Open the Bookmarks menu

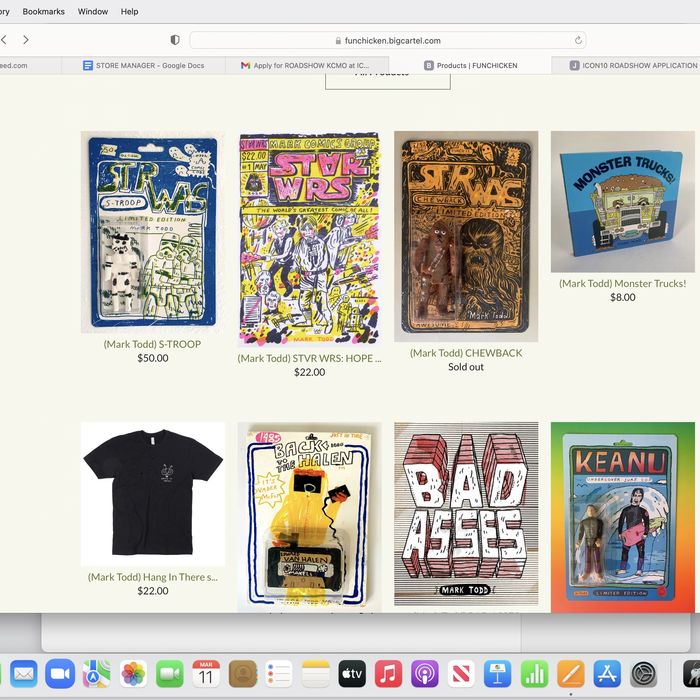pyautogui.click(x=43, y=11)
